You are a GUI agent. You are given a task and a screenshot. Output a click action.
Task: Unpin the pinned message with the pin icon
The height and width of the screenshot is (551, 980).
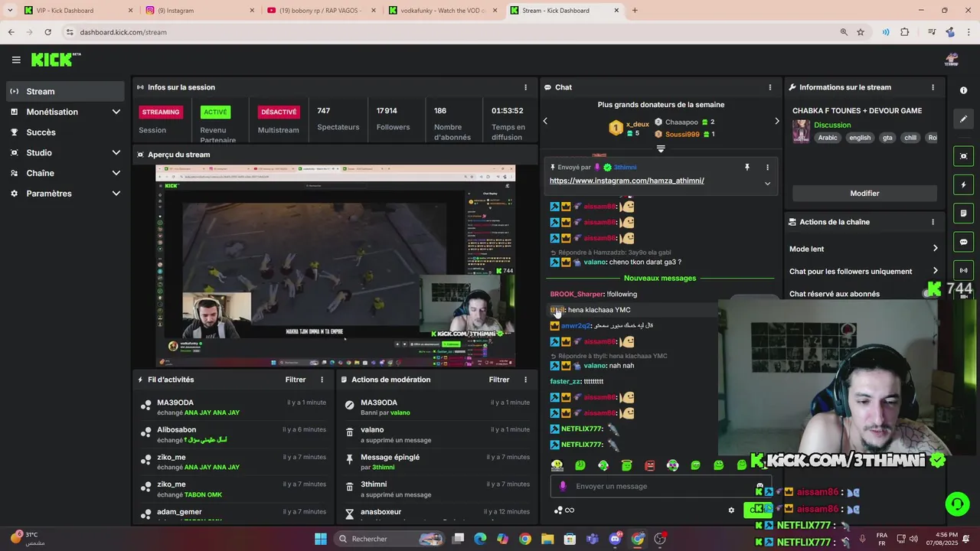[747, 167]
